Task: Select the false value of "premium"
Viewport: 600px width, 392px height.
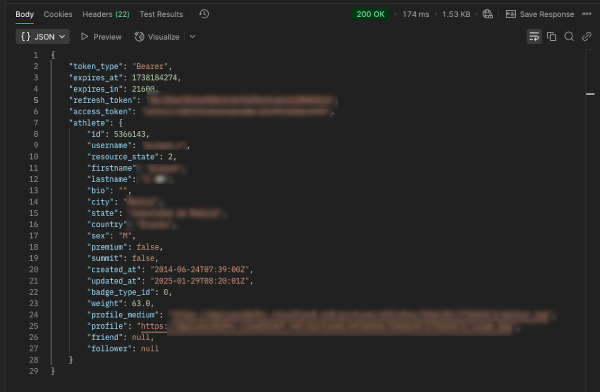Action: (x=147, y=247)
